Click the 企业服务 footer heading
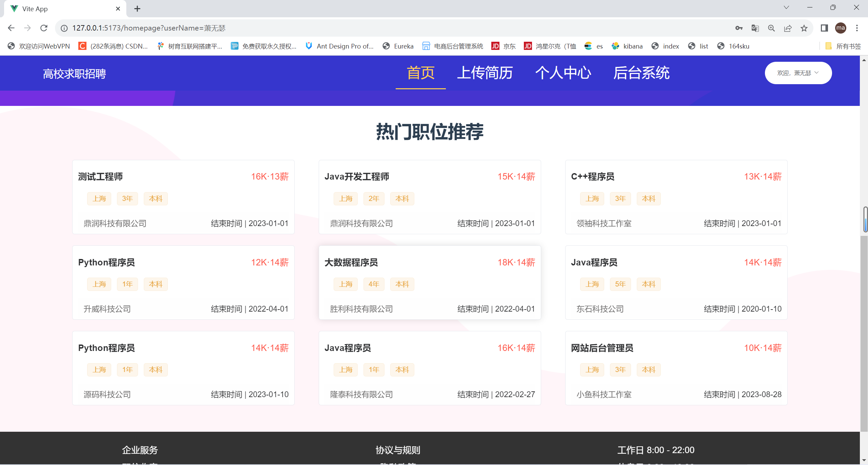Screen dimensions: 868x465 coord(140,450)
